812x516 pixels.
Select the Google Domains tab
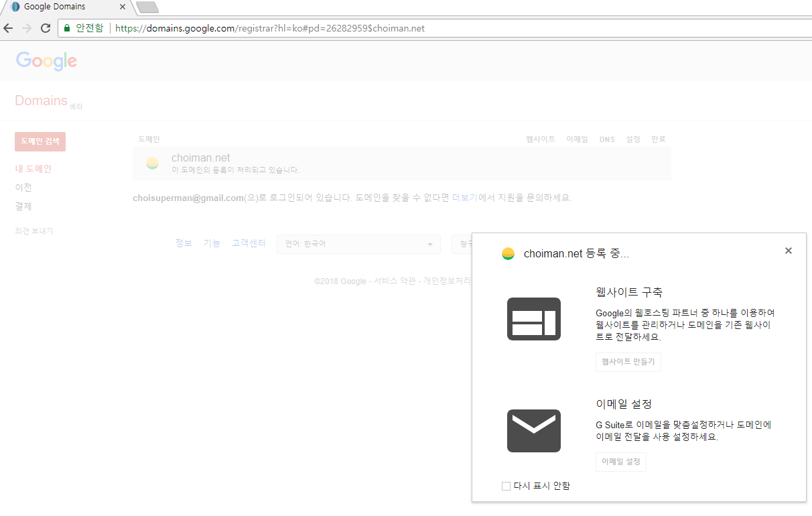(67, 7)
